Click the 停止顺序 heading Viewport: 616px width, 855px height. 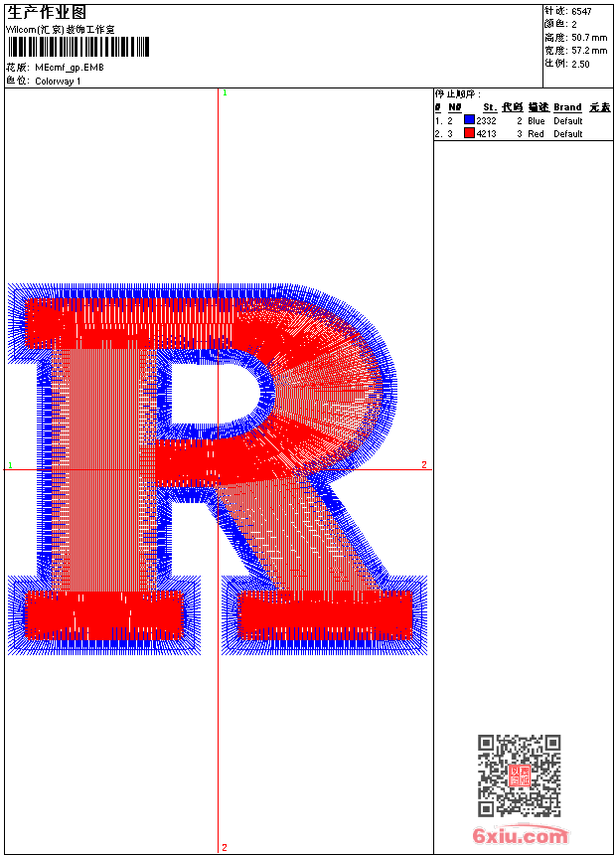coord(458,93)
